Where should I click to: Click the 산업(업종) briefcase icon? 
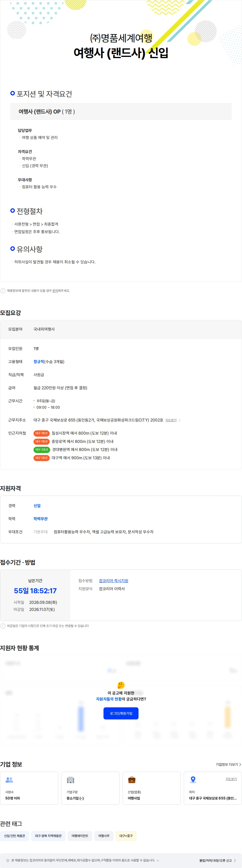pyautogui.click(x=132, y=780)
